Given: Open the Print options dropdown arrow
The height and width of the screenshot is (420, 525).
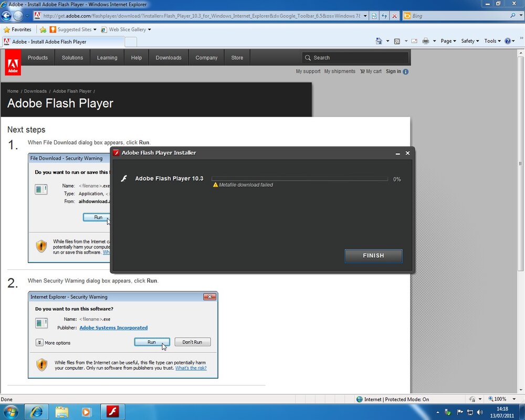Looking at the screenshot, I should [x=434, y=41].
